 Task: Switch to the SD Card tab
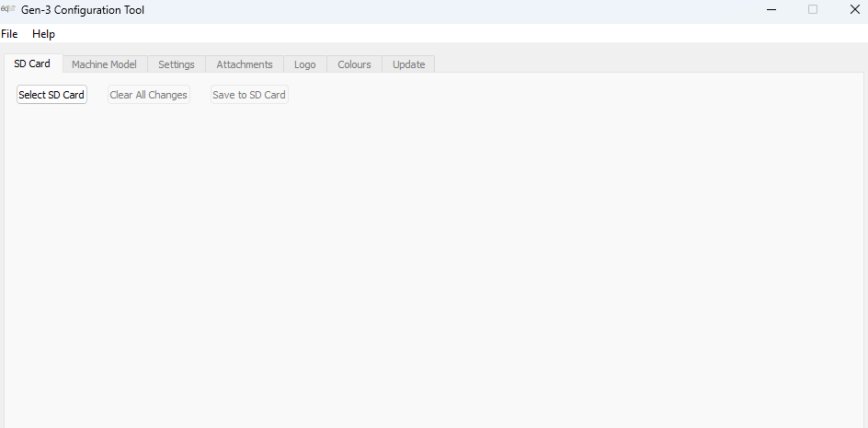32,64
